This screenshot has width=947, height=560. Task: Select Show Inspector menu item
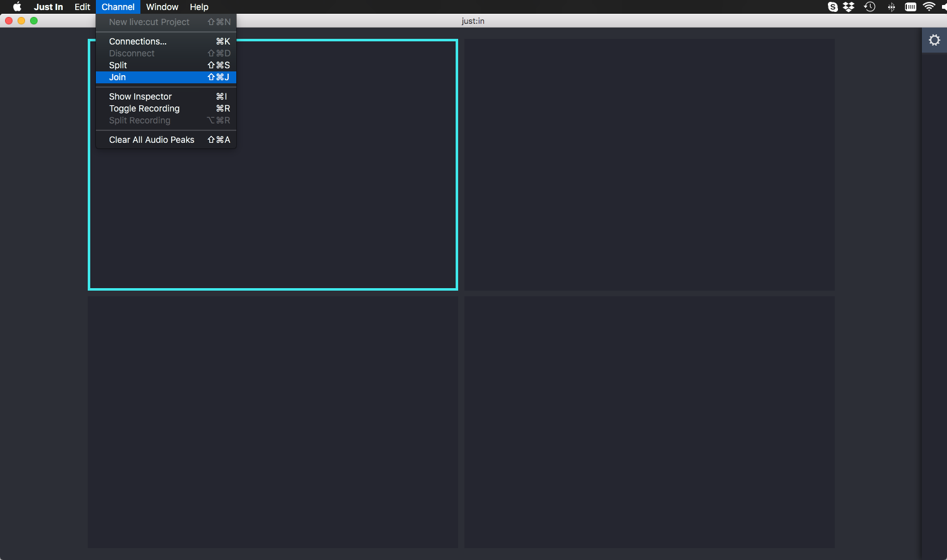pos(166,96)
